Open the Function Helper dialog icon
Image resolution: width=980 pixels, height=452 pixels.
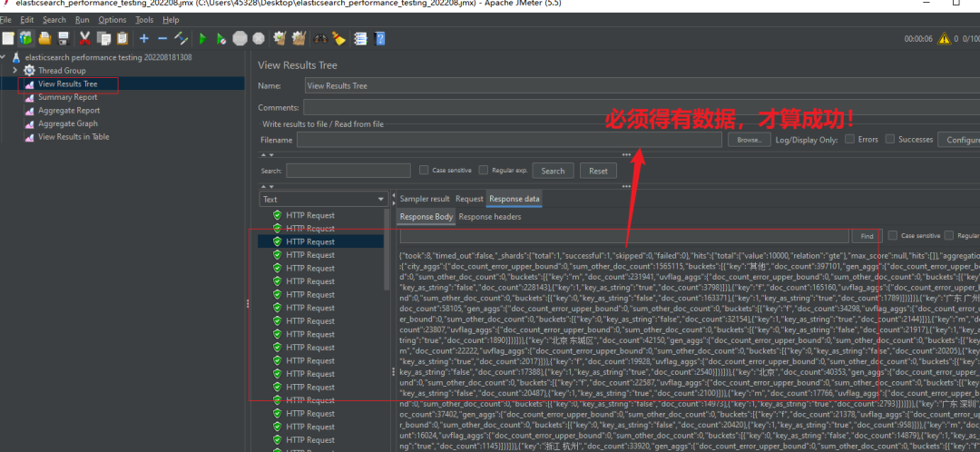click(360, 39)
